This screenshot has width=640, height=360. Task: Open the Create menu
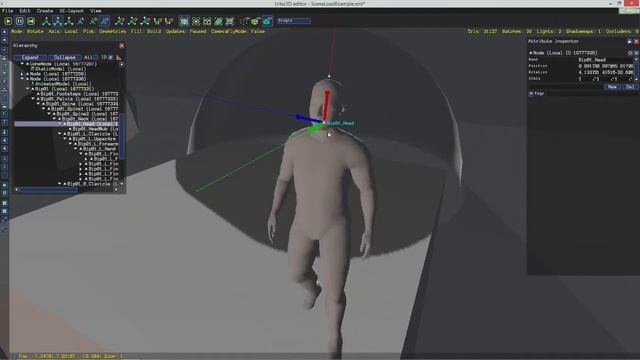[x=45, y=11]
